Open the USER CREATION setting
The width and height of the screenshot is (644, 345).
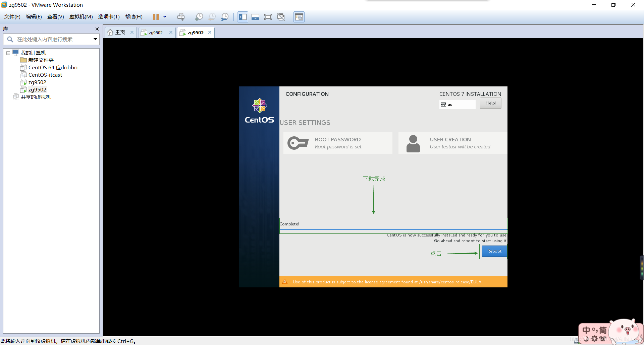[453, 143]
